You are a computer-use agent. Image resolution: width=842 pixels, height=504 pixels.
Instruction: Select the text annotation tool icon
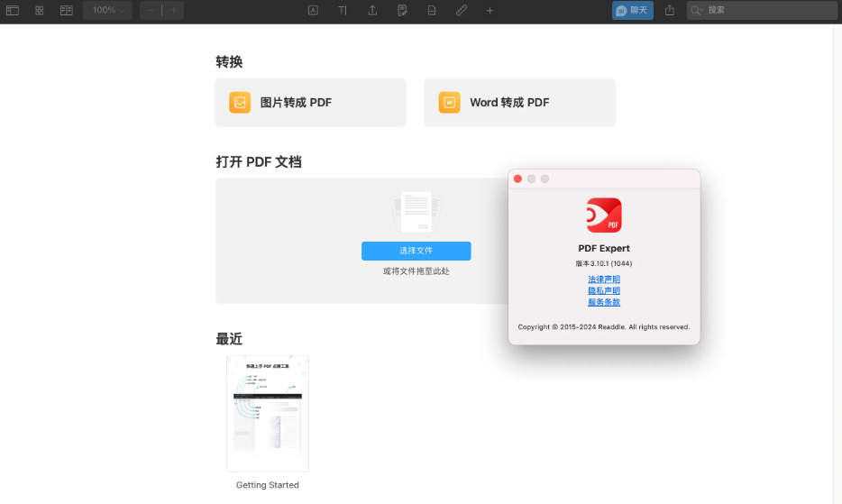[313, 10]
